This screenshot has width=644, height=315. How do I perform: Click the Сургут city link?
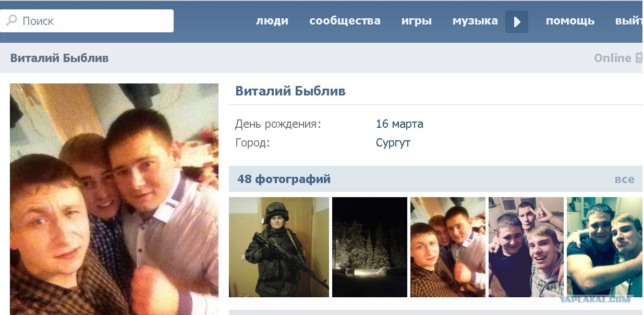pyautogui.click(x=393, y=143)
